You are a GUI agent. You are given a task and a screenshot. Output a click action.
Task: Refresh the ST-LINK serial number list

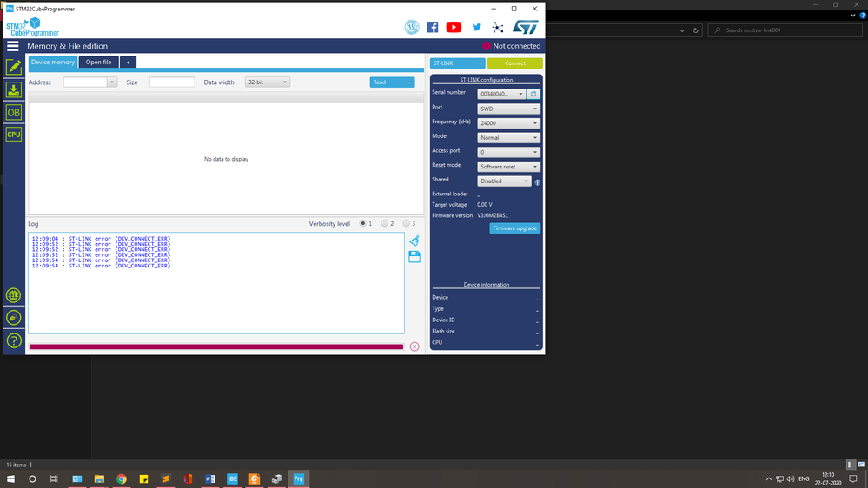point(533,94)
